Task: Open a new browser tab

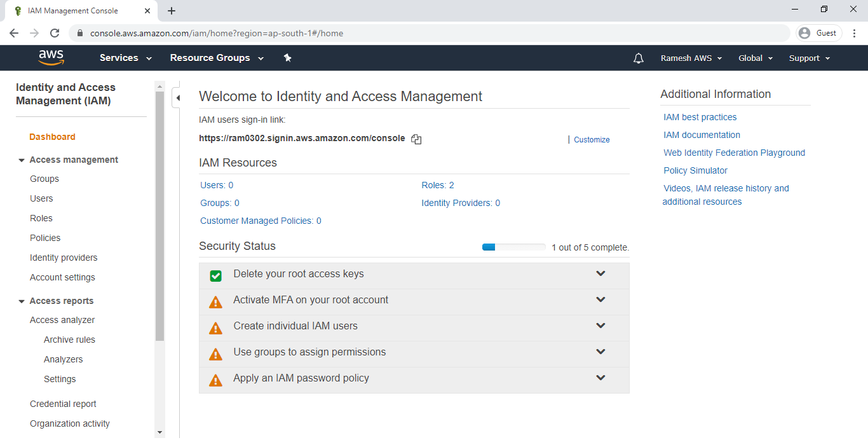Action: tap(172, 11)
